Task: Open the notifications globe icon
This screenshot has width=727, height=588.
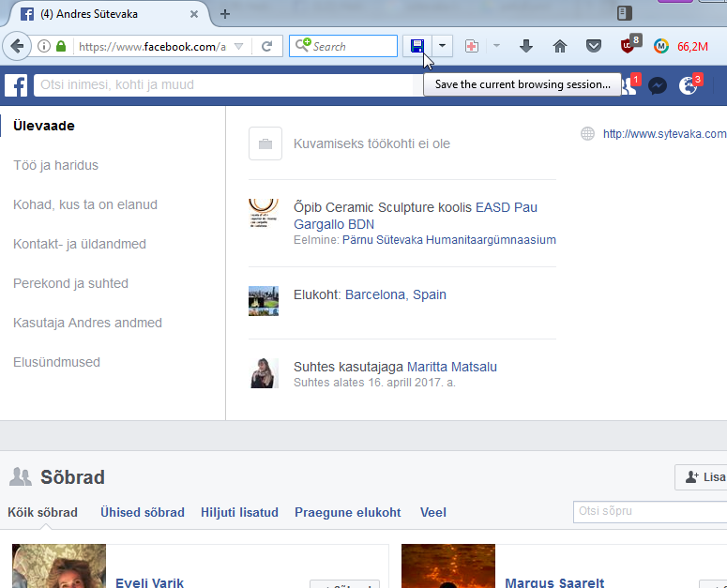Action: [688, 85]
